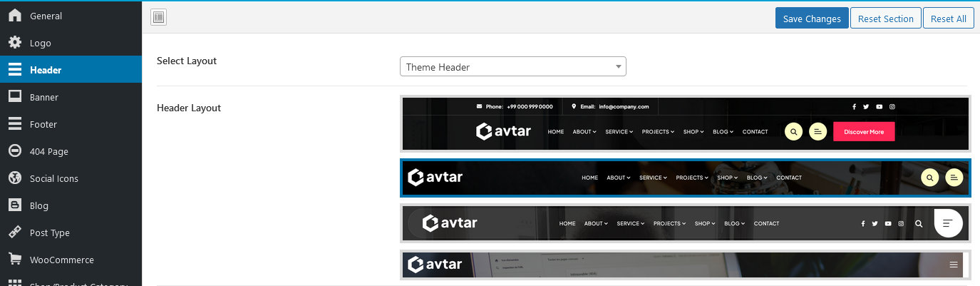Click the Select Layout label
This screenshot has width=980, height=286.
point(187,61)
